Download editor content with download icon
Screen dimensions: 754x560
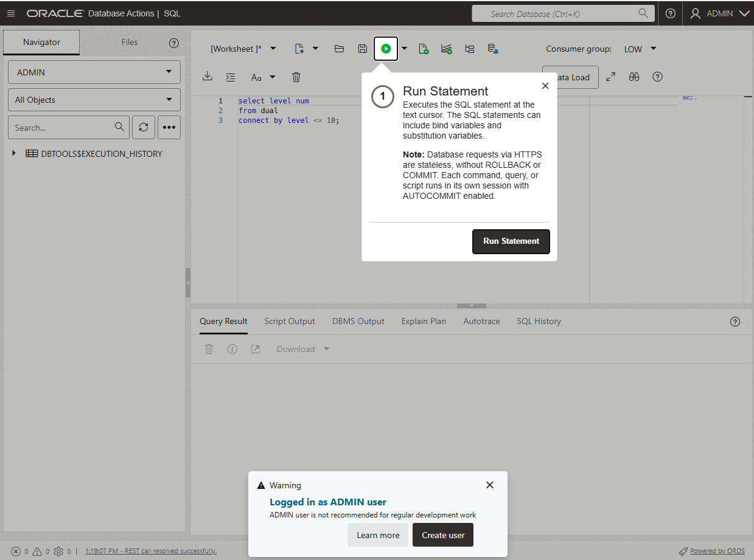pos(208,77)
